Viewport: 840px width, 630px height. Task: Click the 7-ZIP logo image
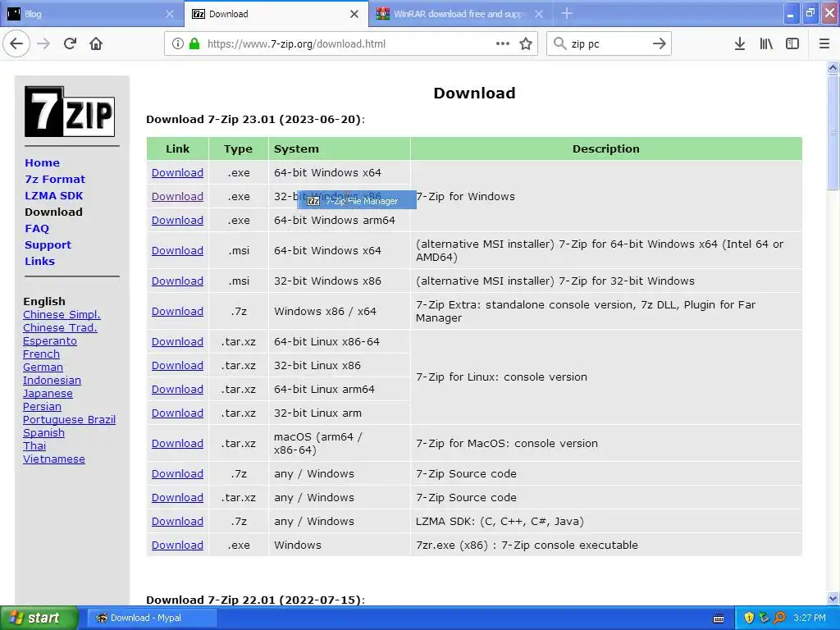pyautogui.click(x=70, y=112)
